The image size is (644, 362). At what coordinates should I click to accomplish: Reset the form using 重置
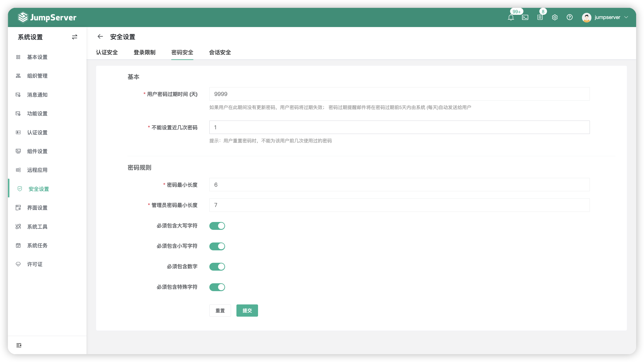(220, 310)
